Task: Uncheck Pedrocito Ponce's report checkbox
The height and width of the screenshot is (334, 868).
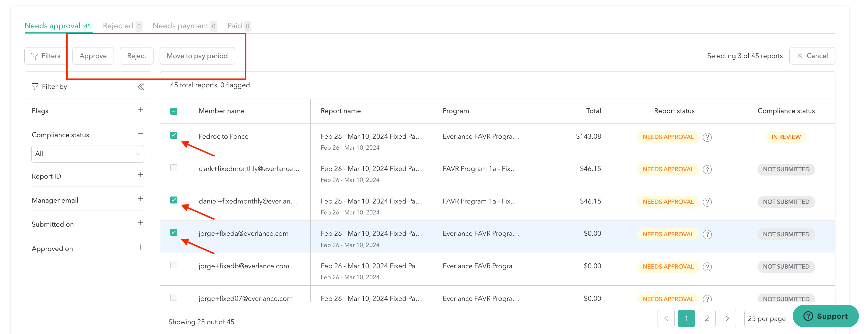Action: [x=174, y=135]
